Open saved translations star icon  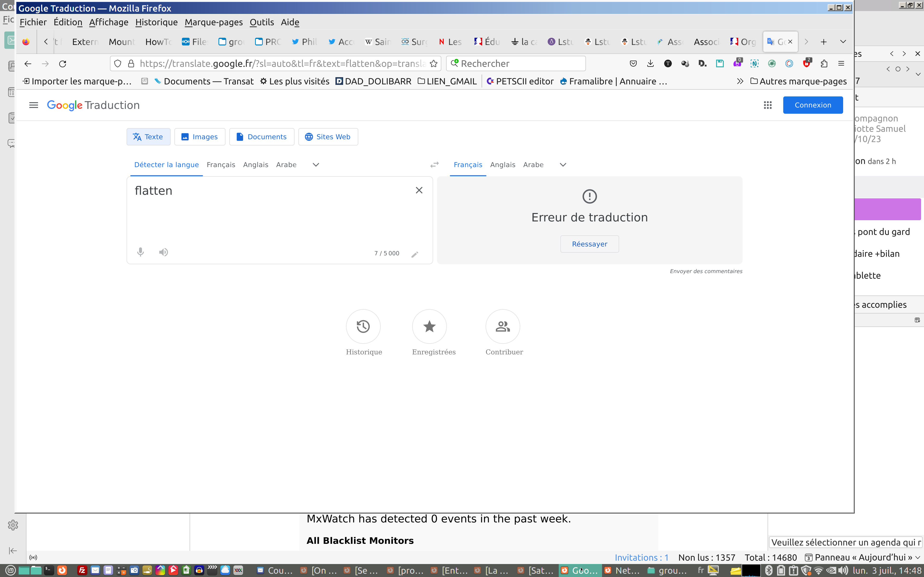[x=429, y=326]
